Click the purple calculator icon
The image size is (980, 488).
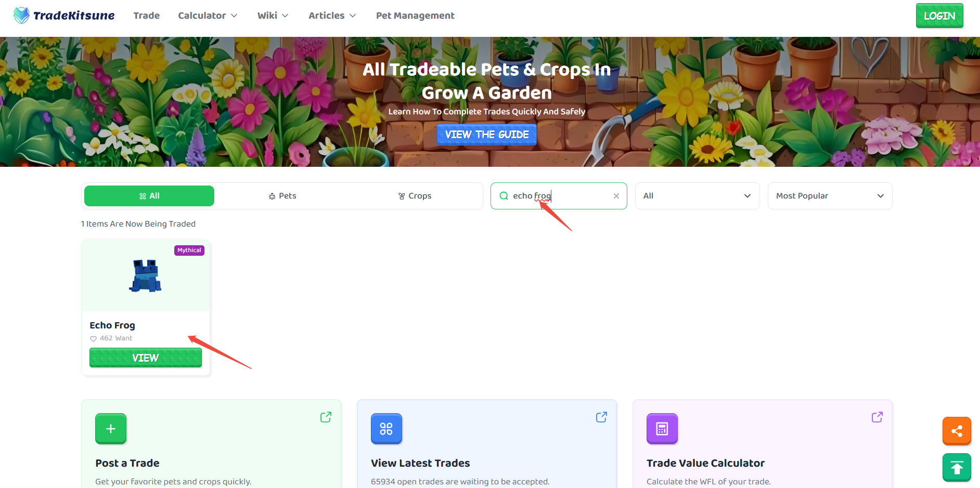pyautogui.click(x=662, y=429)
